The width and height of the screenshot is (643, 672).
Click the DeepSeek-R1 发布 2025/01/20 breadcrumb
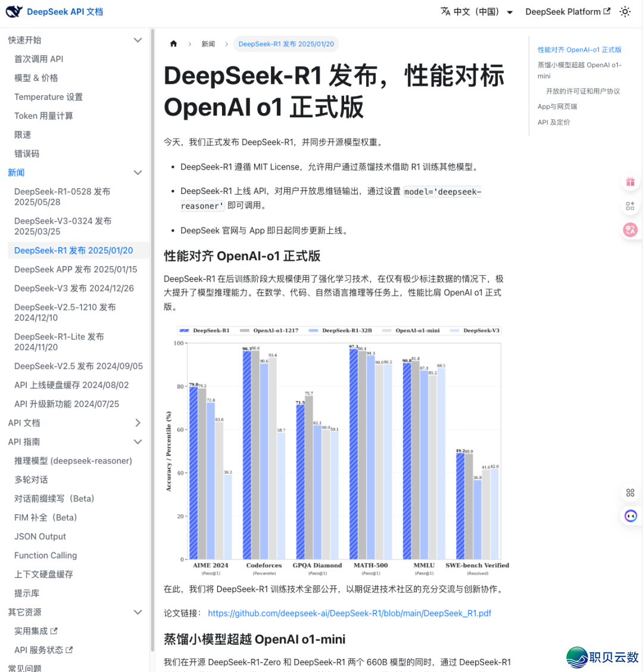click(x=286, y=43)
